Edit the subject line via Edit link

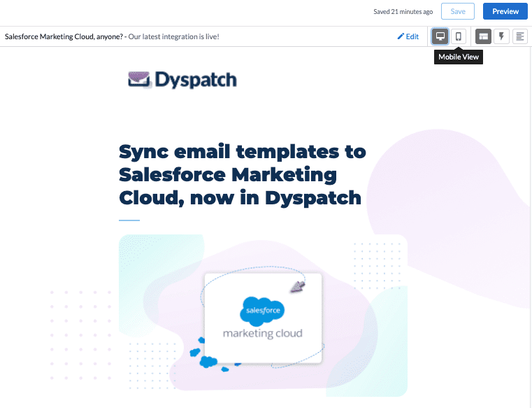tap(408, 36)
